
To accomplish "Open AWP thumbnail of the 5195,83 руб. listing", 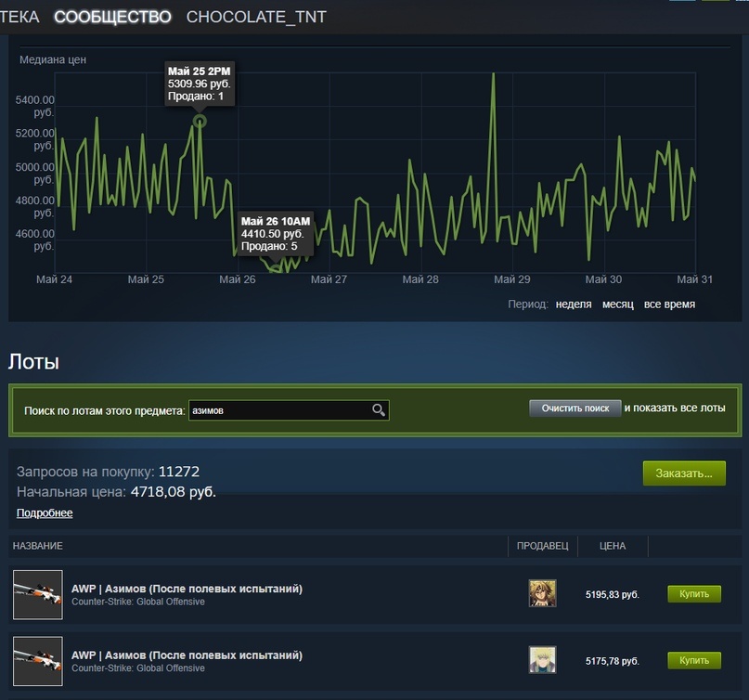I will (38, 595).
